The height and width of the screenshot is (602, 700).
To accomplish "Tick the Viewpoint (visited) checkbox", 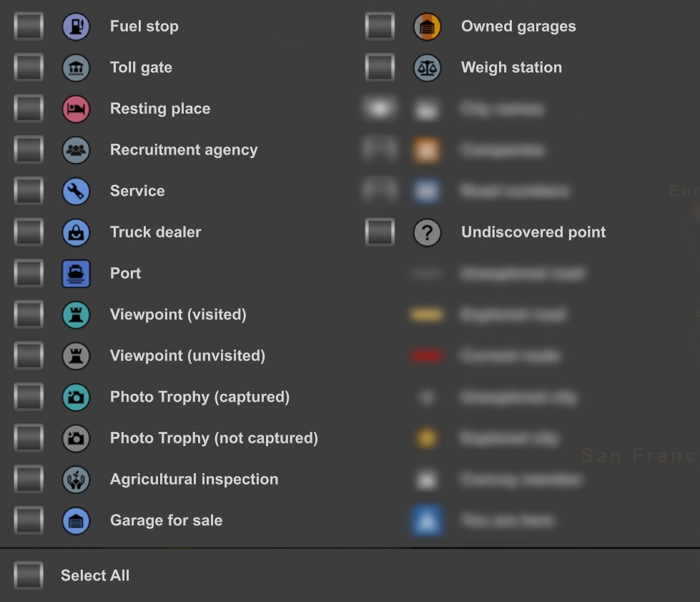I will pyautogui.click(x=29, y=315).
